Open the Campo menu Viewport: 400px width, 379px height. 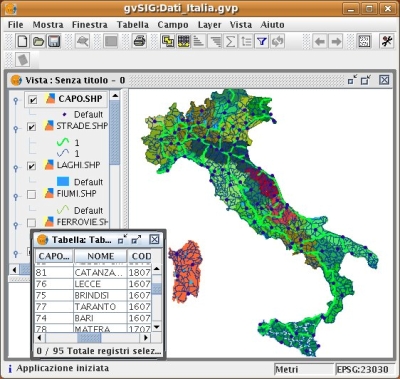coord(173,25)
